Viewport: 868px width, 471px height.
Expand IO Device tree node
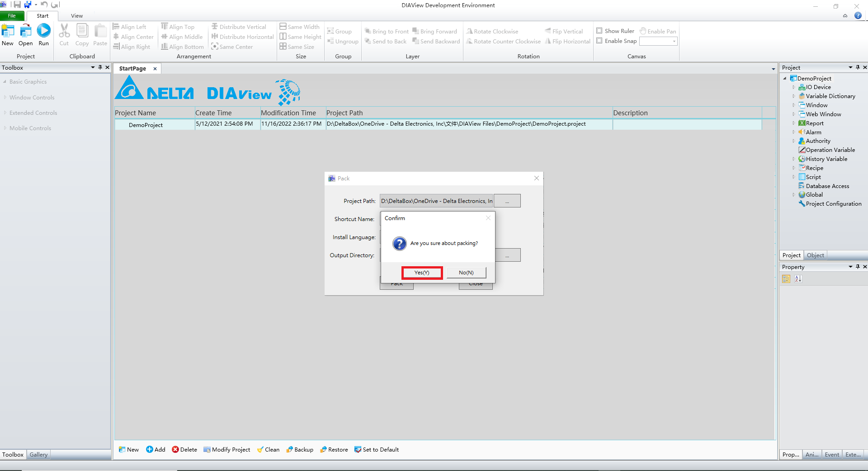pyautogui.click(x=793, y=87)
